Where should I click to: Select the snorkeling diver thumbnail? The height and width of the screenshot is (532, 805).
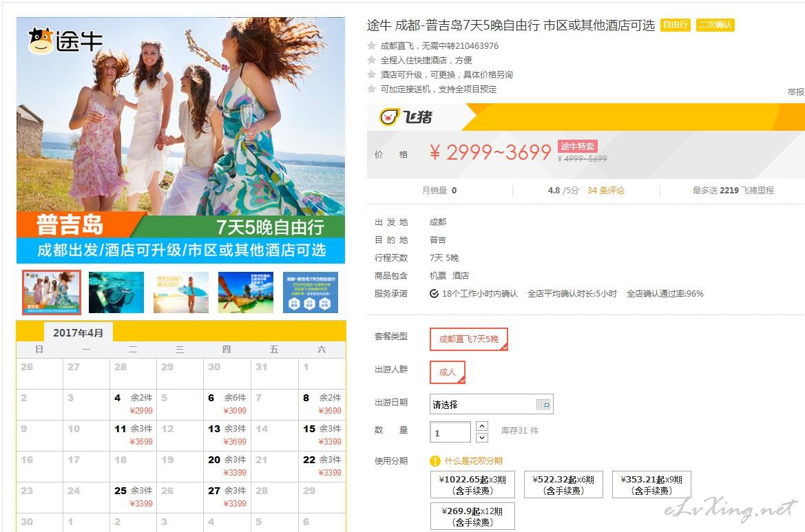pyautogui.click(x=116, y=292)
